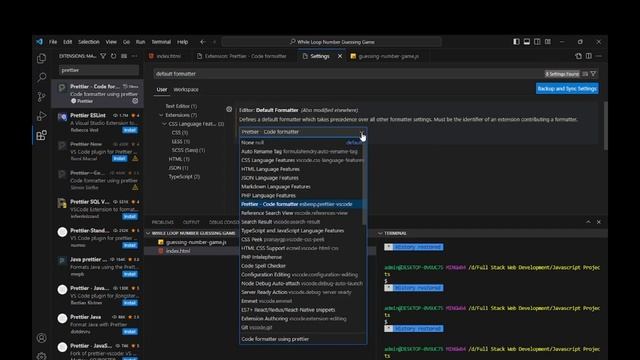Open the File menu
This screenshot has height=360, width=640.
pyautogui.click(x=53, y=42)
